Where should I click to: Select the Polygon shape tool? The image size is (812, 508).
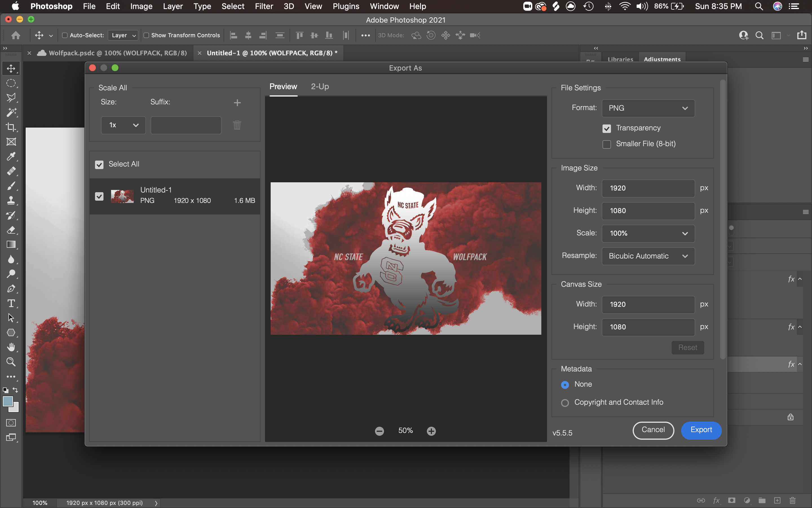click(11, 333)
